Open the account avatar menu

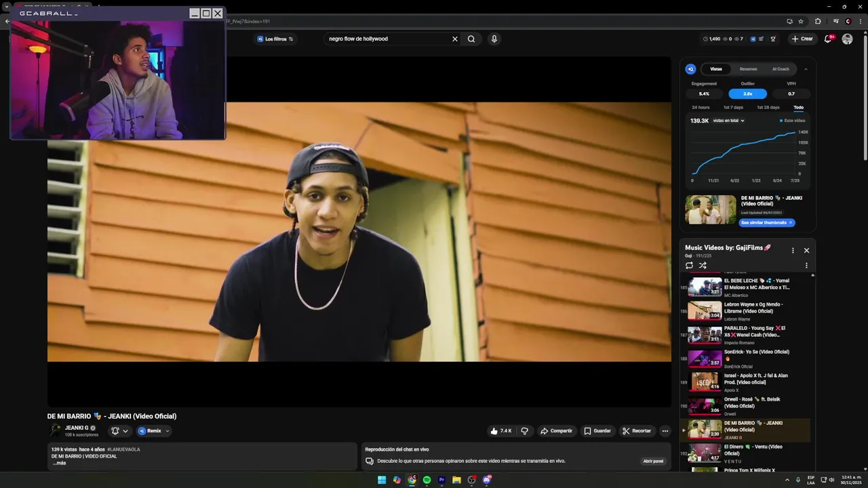(x=847, y=39)
